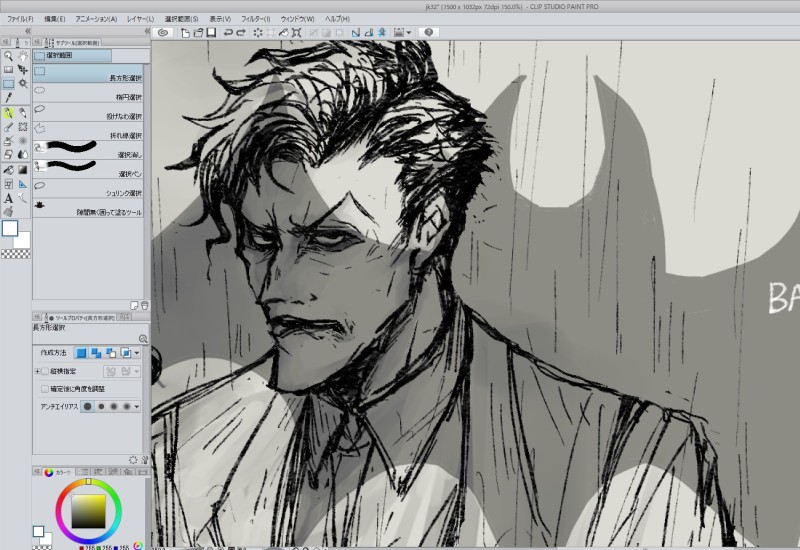
Task: Open the レイヤー(L) menu
Action: pos(140,19)
